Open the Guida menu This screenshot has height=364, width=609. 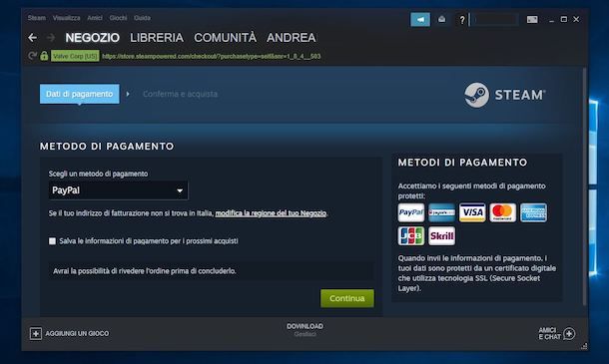(x=142, y=18)
